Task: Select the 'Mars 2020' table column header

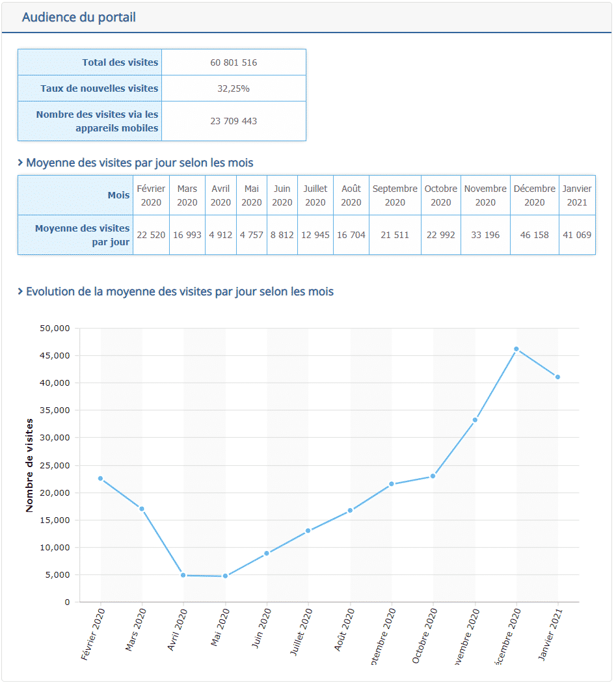Action: tap(187, 195)
